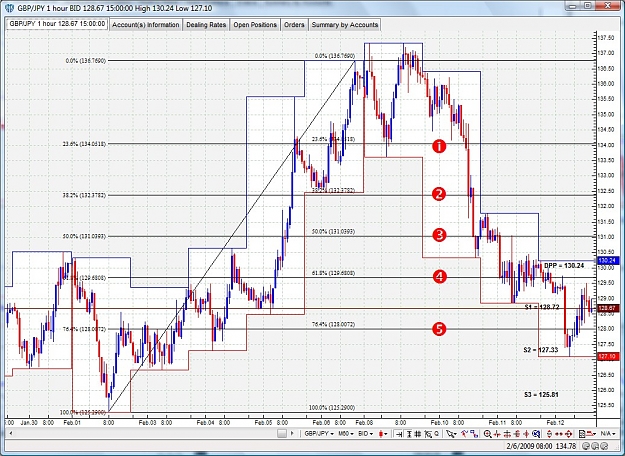This screenshot has height=456, width=625.
Task: Open the Account(s) Information tab
Action: [145, 25]
